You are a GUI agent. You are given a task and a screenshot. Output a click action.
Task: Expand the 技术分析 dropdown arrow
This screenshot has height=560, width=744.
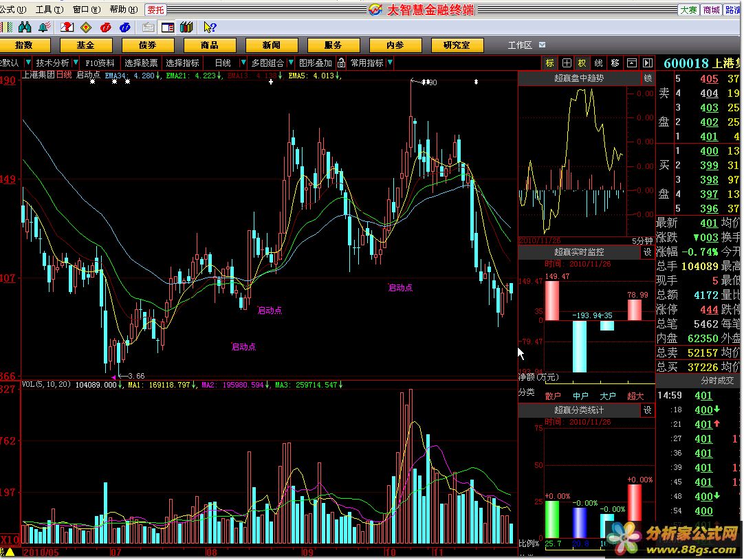point(76,63)
